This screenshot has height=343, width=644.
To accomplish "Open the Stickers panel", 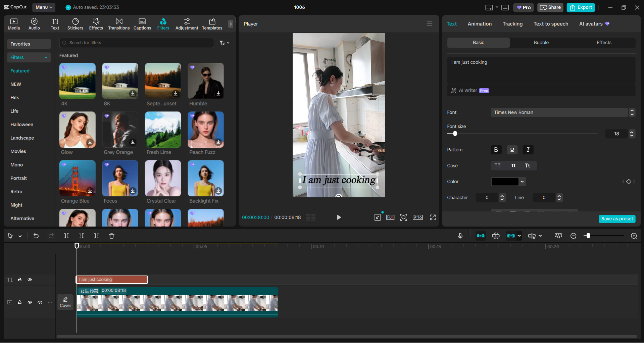I will tap(75, 23).
